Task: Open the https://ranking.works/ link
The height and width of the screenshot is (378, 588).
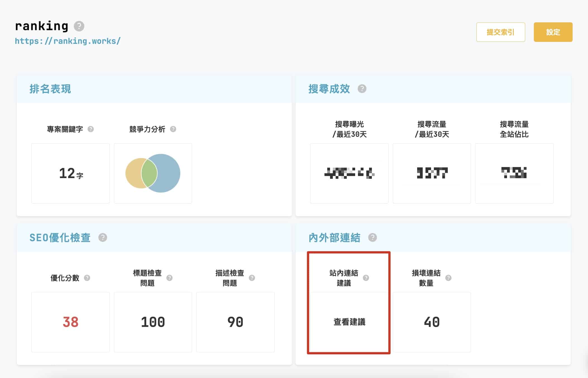Action: click(x=68, y=41)
